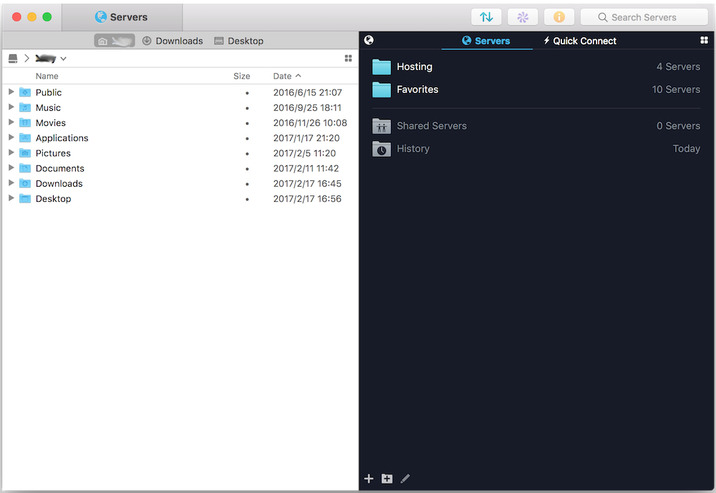Image resolution: width=716 pixels, height=493 pixels.
Task: Click the transfers arrows button in toolbar
Action: (486, 17)
